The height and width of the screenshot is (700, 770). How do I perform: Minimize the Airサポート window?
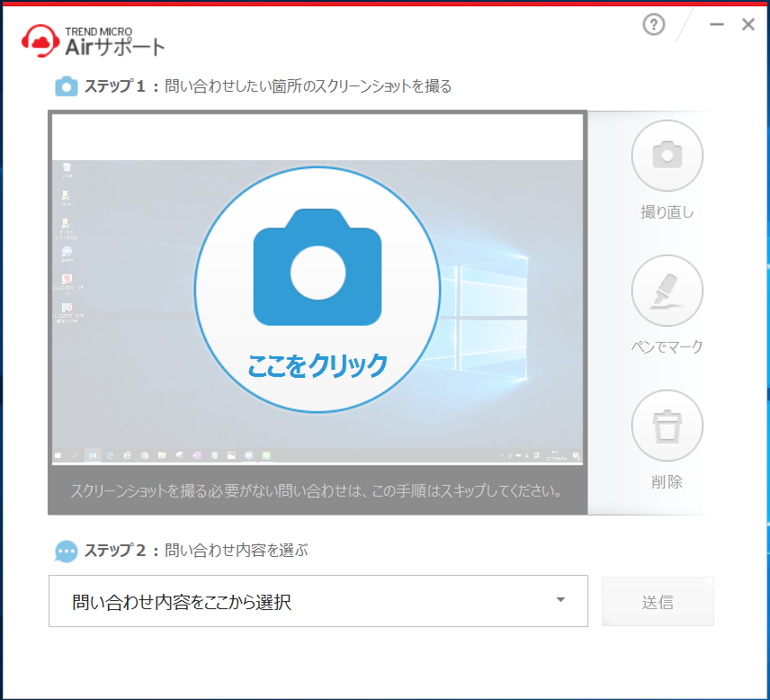pos(717,25)
